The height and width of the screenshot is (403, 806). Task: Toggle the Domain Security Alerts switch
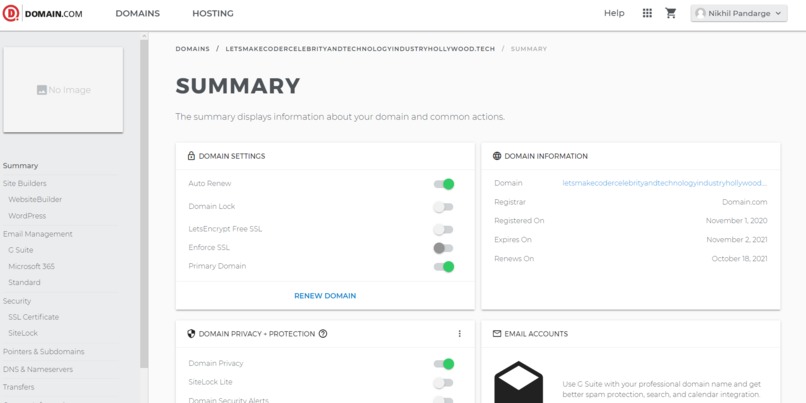pos(444,400)
